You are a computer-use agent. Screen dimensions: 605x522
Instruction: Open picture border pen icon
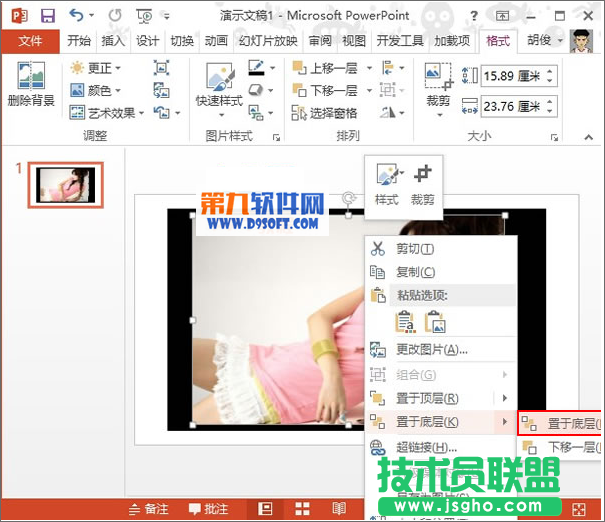point(257,68)
